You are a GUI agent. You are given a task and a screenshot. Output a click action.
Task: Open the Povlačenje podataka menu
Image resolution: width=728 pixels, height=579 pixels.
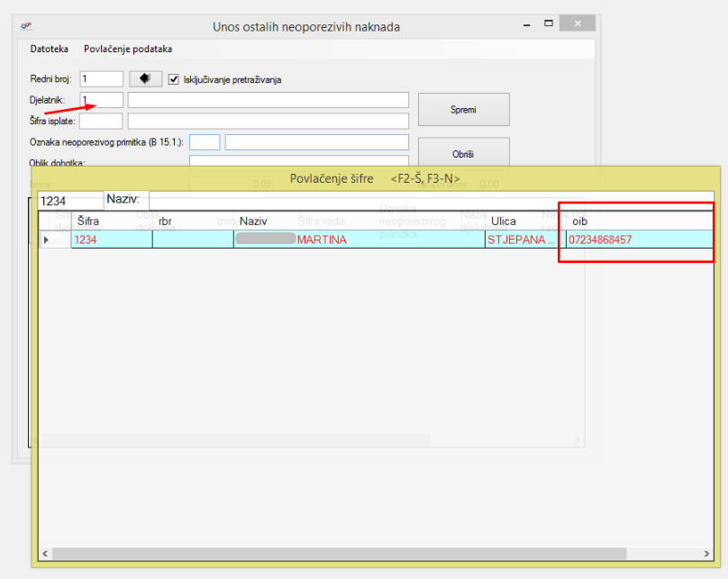[x=128, y=49]
